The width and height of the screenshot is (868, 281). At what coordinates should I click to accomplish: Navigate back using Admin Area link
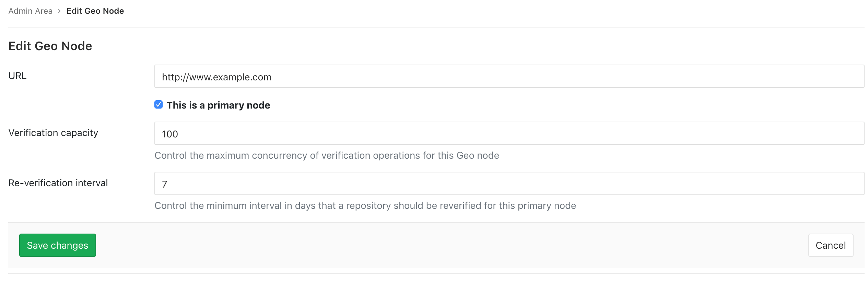tap(31, 11)
